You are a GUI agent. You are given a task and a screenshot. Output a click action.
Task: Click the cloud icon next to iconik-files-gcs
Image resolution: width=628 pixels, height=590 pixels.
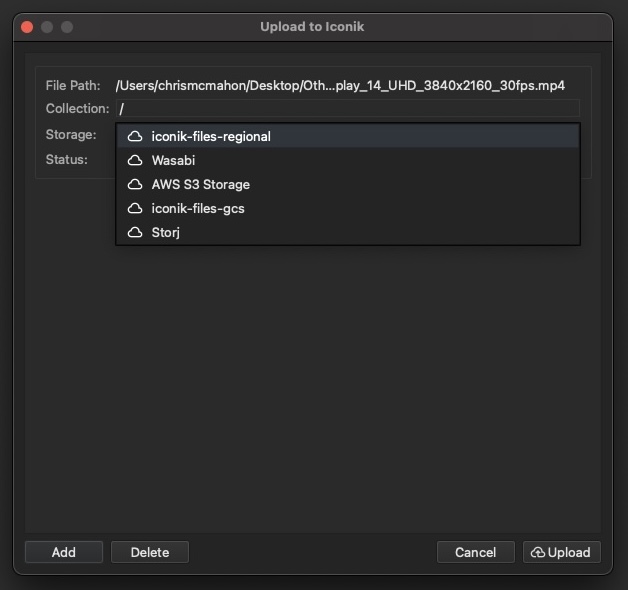point(135,208)
